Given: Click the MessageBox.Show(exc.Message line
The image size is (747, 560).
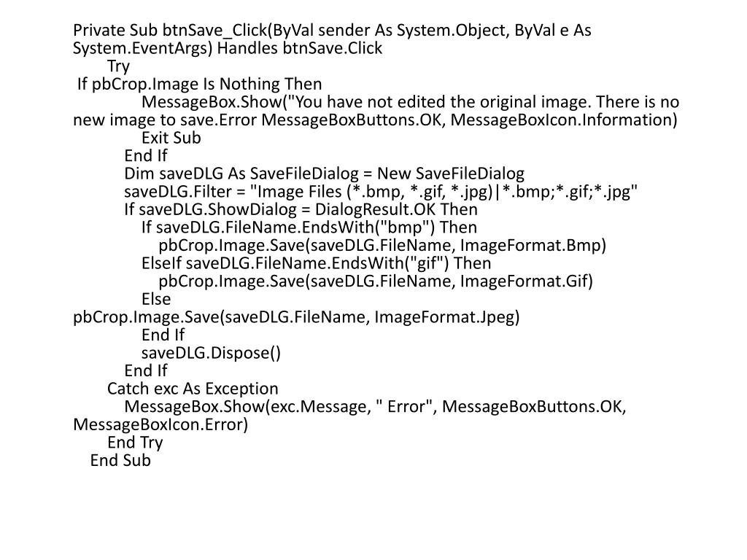Looking at the screenshot, I should coord(376,407).
